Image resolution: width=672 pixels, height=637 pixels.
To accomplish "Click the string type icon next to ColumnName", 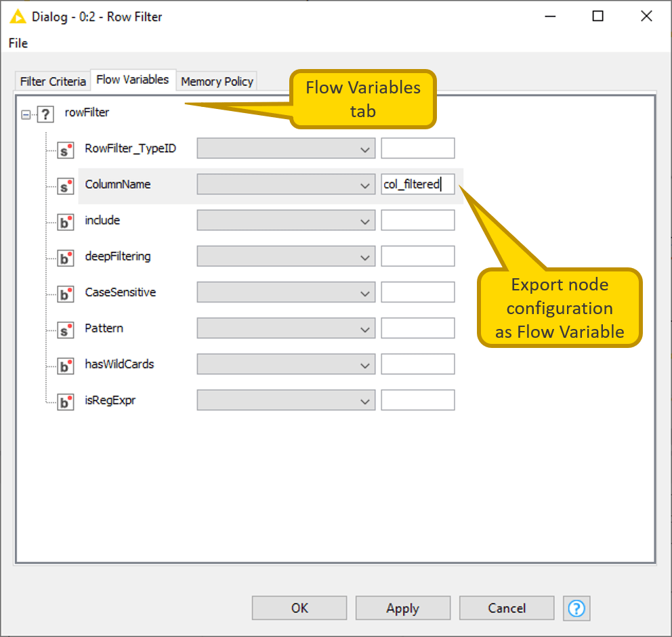I will 65,185.
